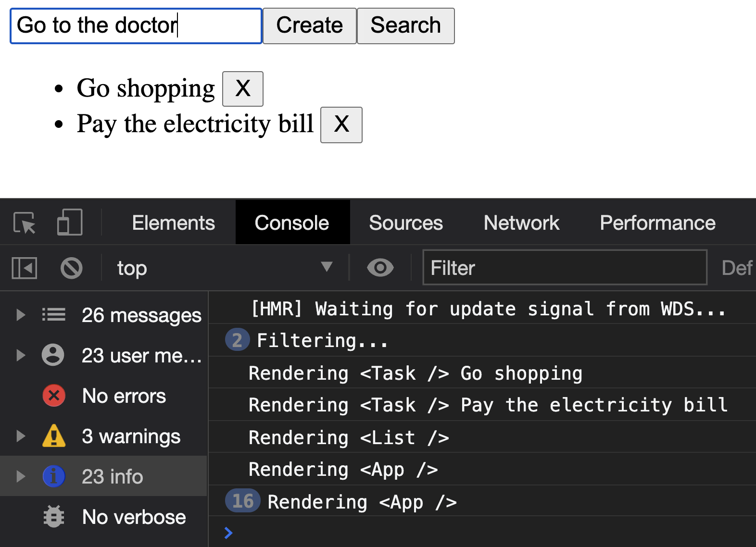
Task: Click the No verbose bug icon
Action: click(x=54, y=517)
